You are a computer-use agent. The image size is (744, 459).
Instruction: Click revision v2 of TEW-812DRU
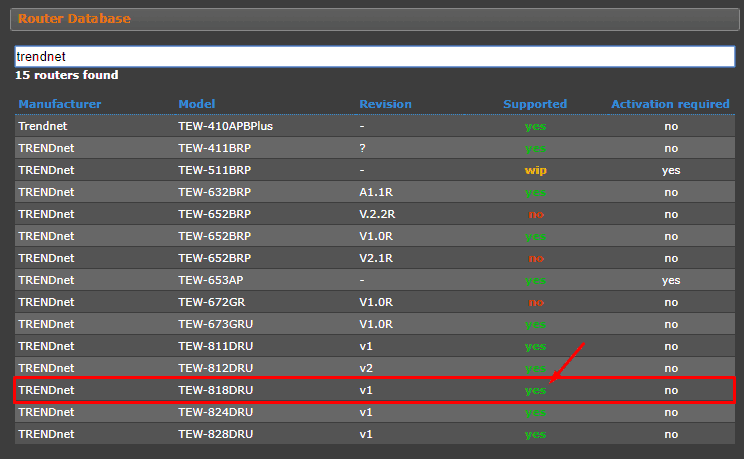pyautogui.click(x=366, y=368)
